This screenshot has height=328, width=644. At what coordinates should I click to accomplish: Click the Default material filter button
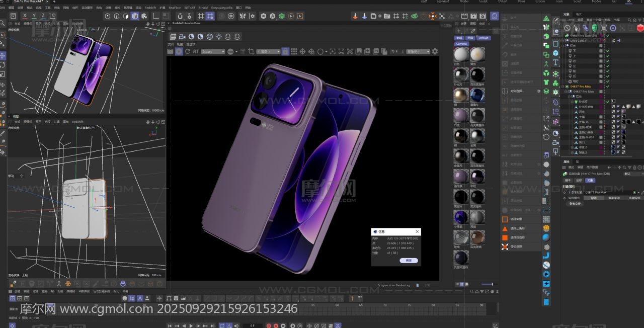coord(484,38)
